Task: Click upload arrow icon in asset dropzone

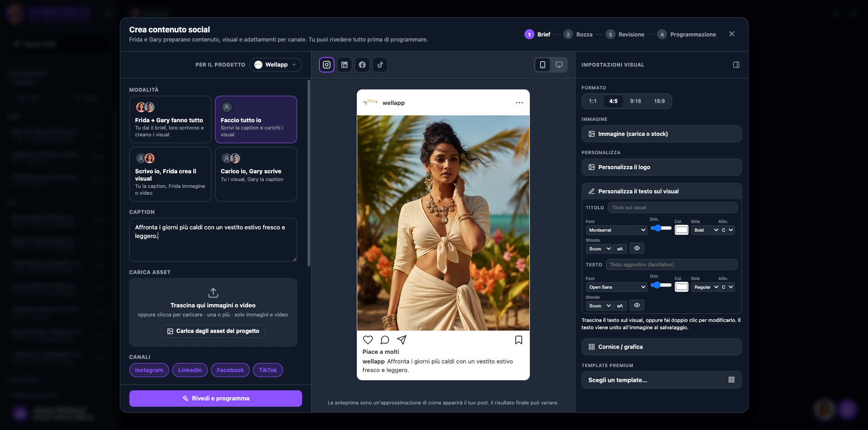Action: [x=213, y=292]
